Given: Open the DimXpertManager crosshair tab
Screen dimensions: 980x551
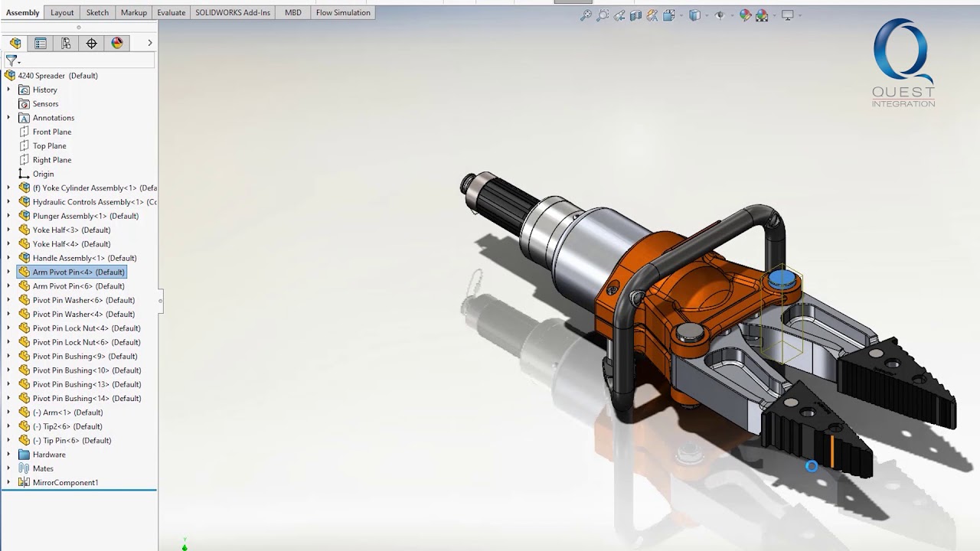Looking at the screenshot, I should click(x=92, y=43).
